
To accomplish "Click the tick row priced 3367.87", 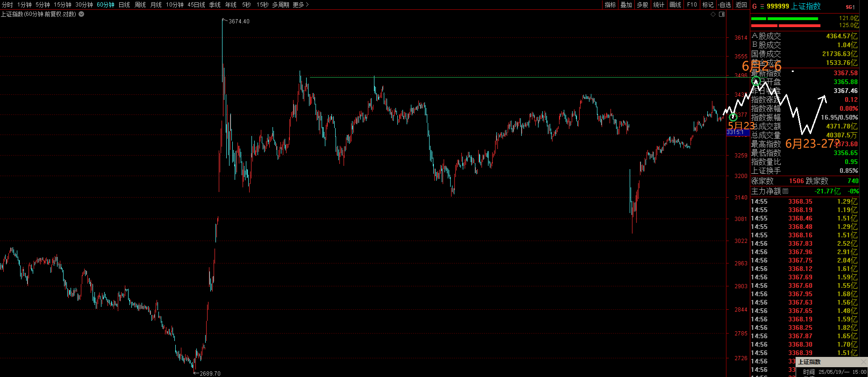I will coord(804,336).
